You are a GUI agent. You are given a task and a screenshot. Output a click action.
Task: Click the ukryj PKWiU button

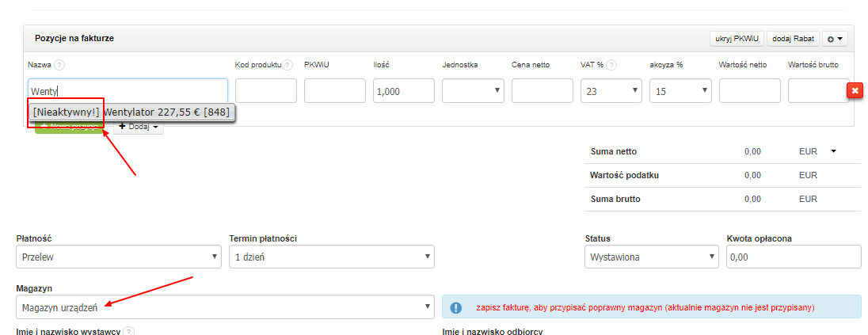[736, 38]
